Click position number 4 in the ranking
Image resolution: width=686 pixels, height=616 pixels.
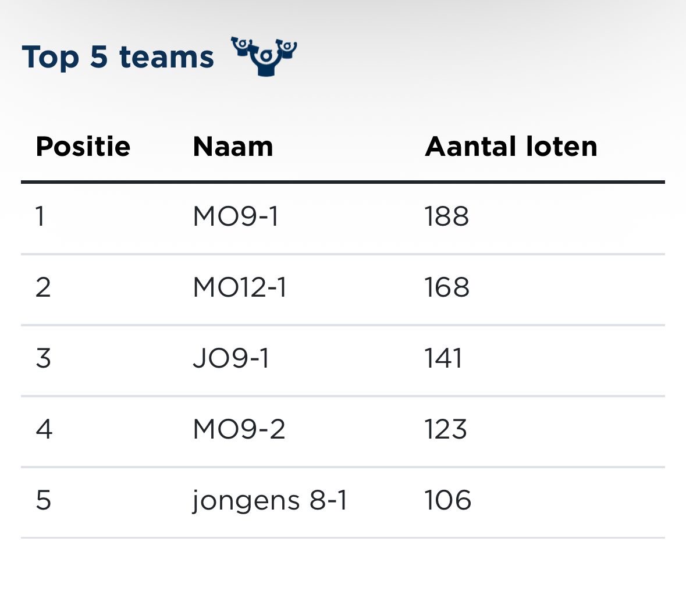44,430
